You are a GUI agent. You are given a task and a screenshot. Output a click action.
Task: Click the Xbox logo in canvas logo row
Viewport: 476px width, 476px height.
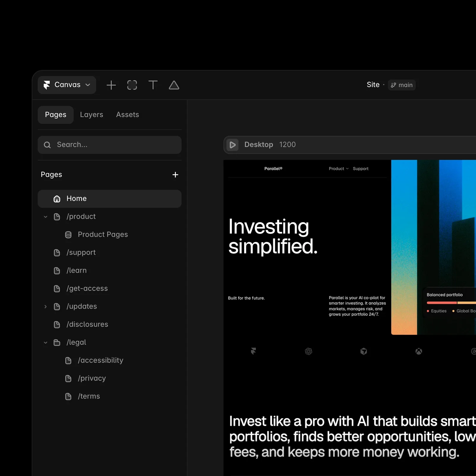[419, 351]
